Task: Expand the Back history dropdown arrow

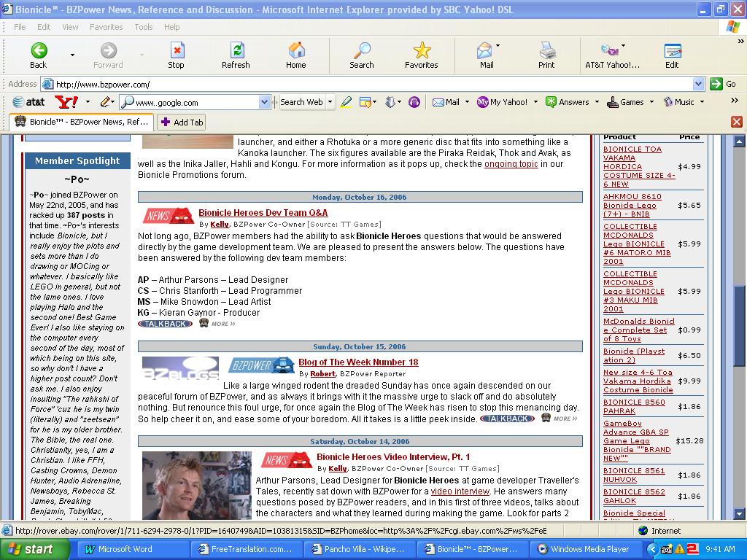Action: point(72,55)
